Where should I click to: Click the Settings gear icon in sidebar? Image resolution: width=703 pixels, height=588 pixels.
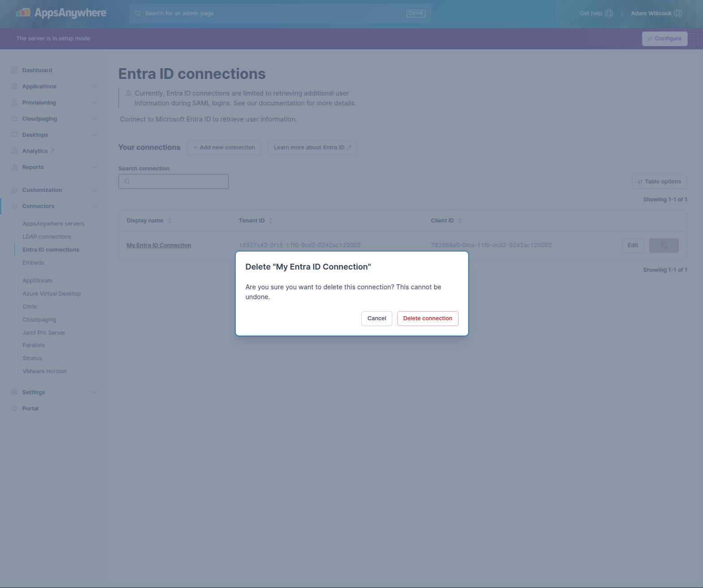(14, 392)
